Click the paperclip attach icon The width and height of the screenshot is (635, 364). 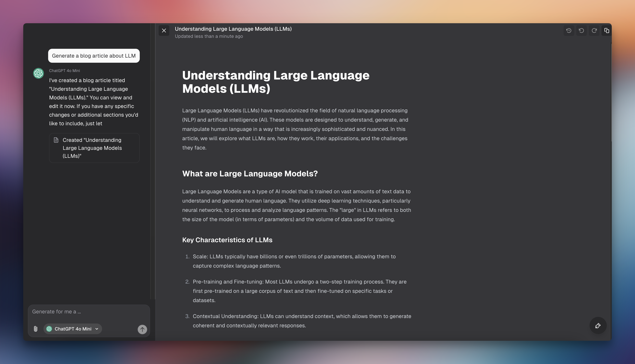(36, 329)
